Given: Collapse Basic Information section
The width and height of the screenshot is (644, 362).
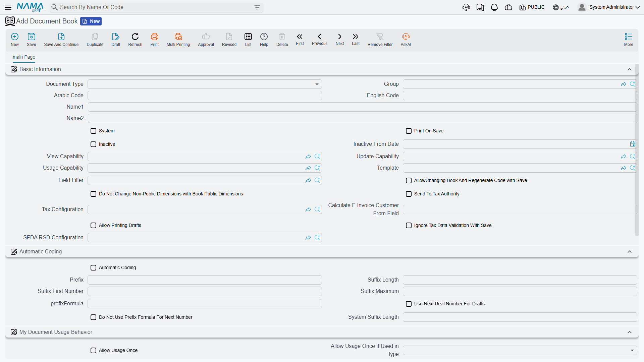Looking at the screenshot, I should [x=630, y=69].
